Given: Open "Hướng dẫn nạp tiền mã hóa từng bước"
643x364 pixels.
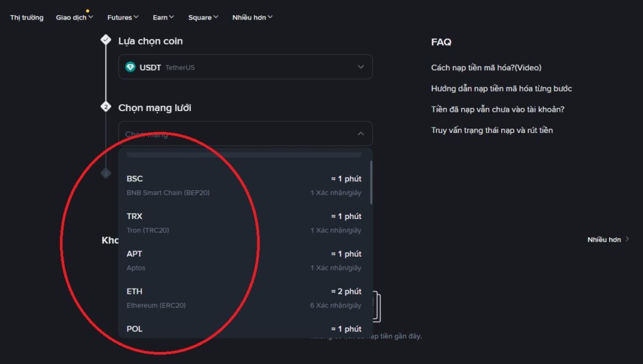Looking at the screenshot, I should [501, 88].
